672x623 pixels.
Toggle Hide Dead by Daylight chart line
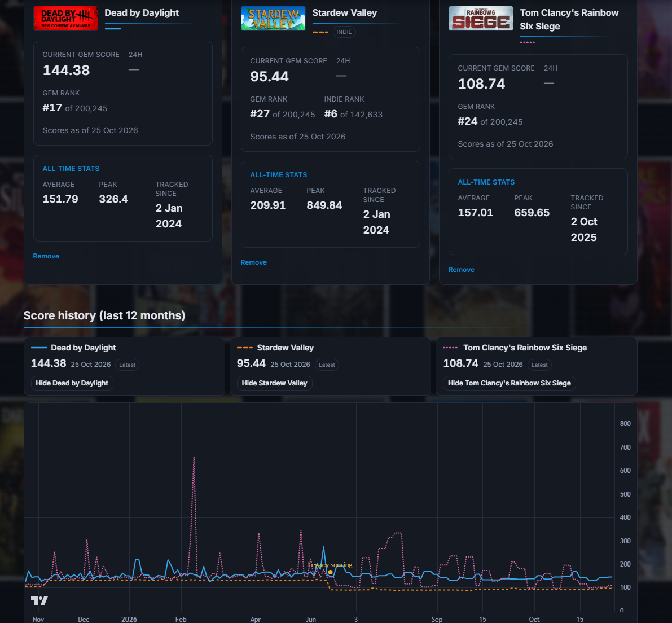[x=72, y=383]
